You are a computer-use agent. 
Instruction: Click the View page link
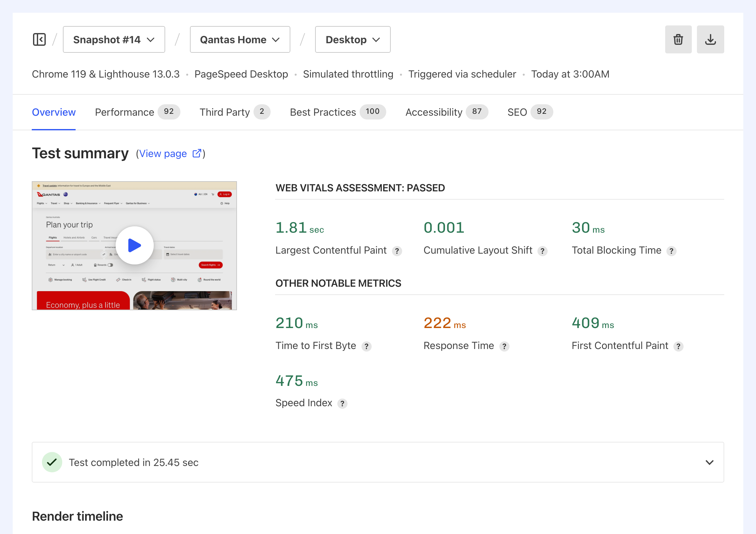click(x=163, y=153)
